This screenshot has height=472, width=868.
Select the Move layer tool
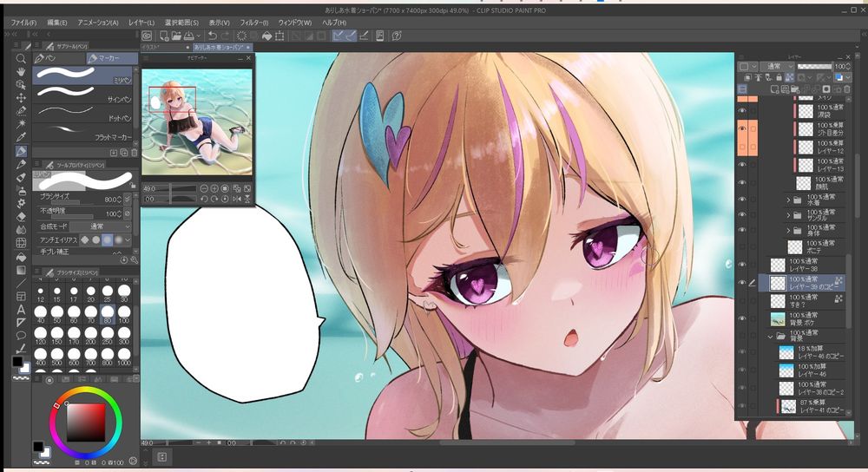[21, 98]
